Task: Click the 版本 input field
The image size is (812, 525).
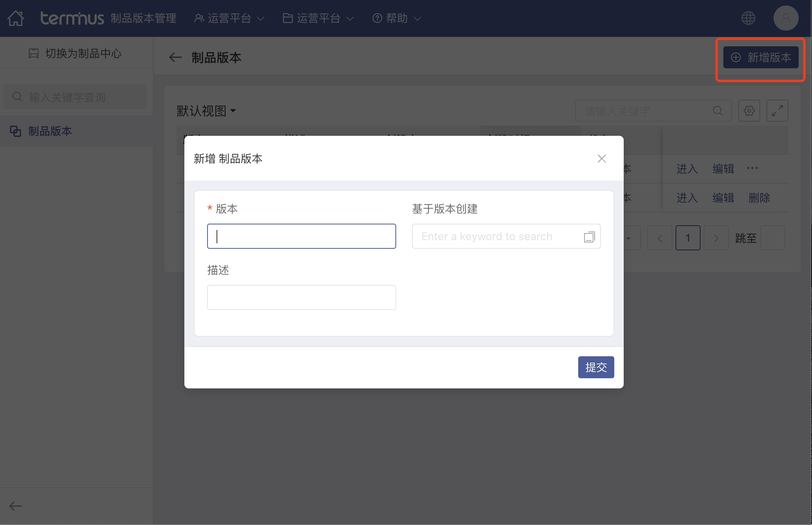Action: [x=302, y=236]
